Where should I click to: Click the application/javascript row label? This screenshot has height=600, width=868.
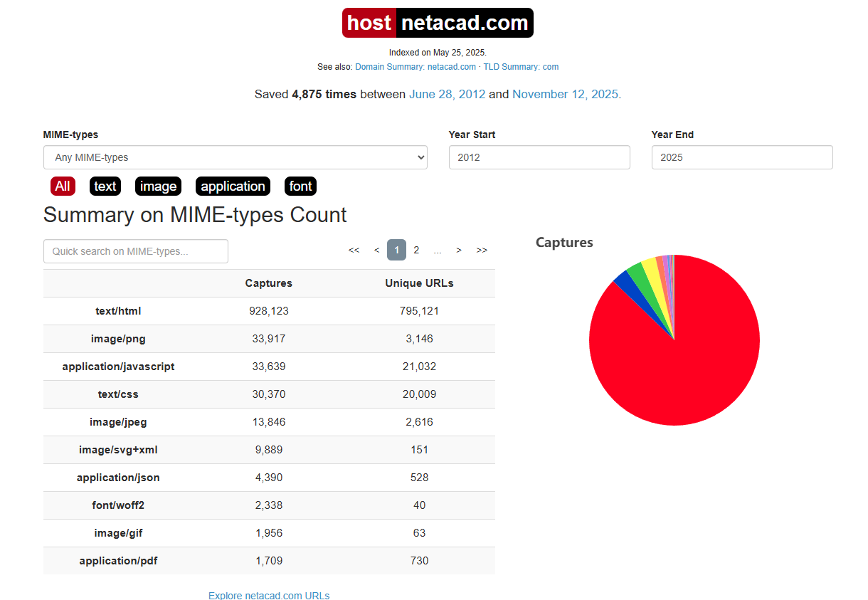point(118,367)
